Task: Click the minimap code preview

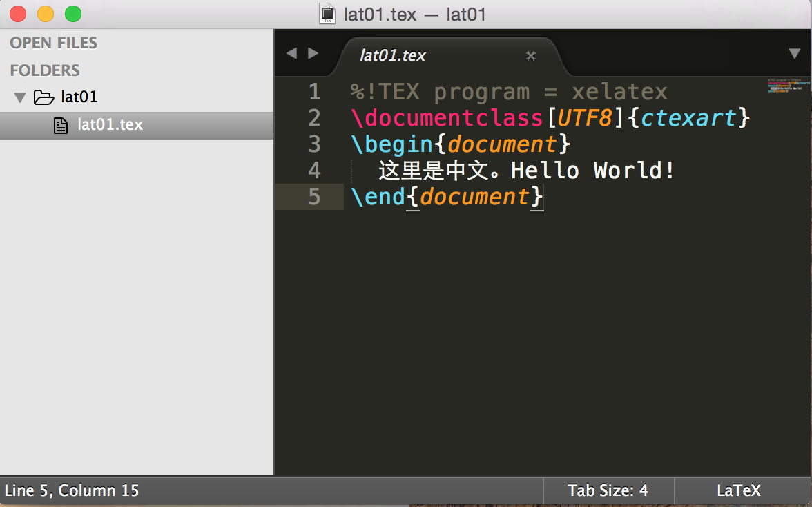Action: (788, 86)
